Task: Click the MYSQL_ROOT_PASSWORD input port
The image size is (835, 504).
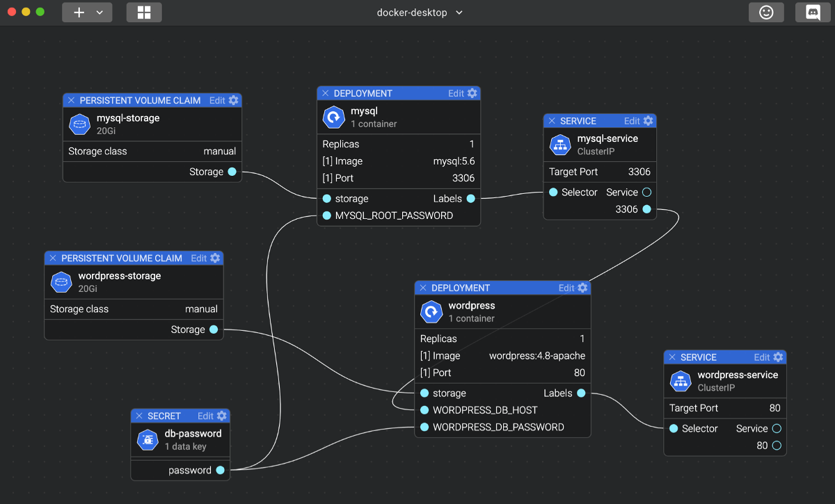Action: tap(327, 216)
